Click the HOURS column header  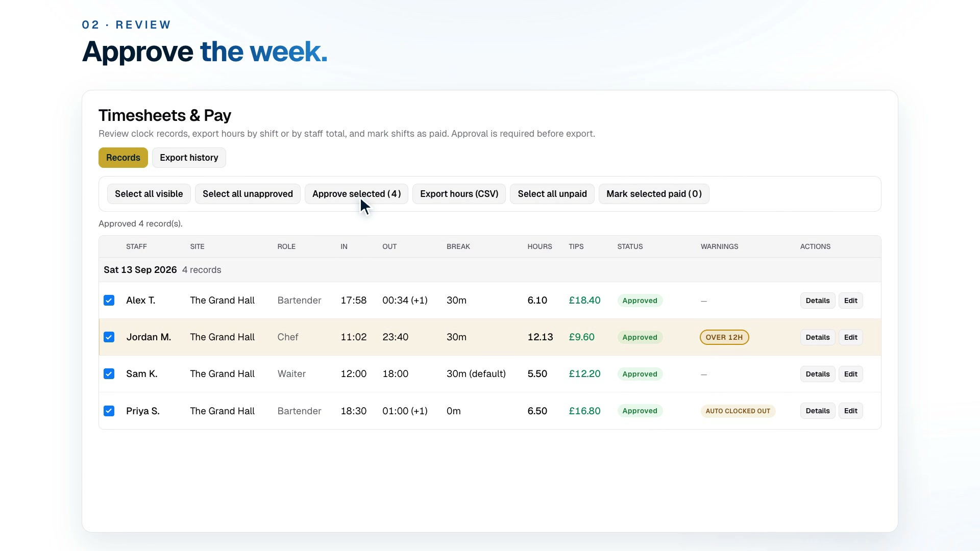pyautogui.click(x=540, y=246)
